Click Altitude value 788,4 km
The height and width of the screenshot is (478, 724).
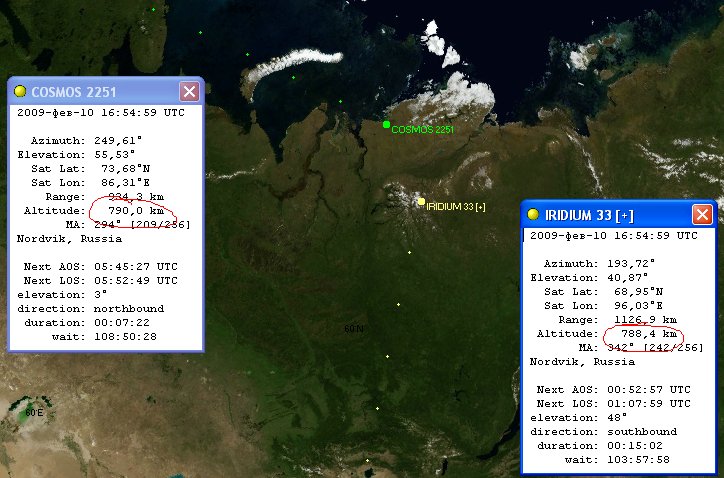click(x=649, y=333)
